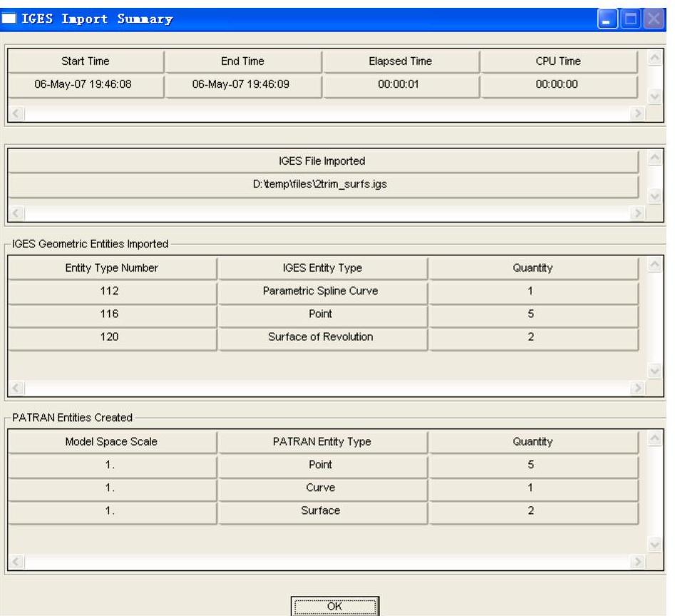The height and width of the screenshot is (616, 675).
Task: Click right arrow under PATRAN Entities Created table
Action: (x=637, y=562)
